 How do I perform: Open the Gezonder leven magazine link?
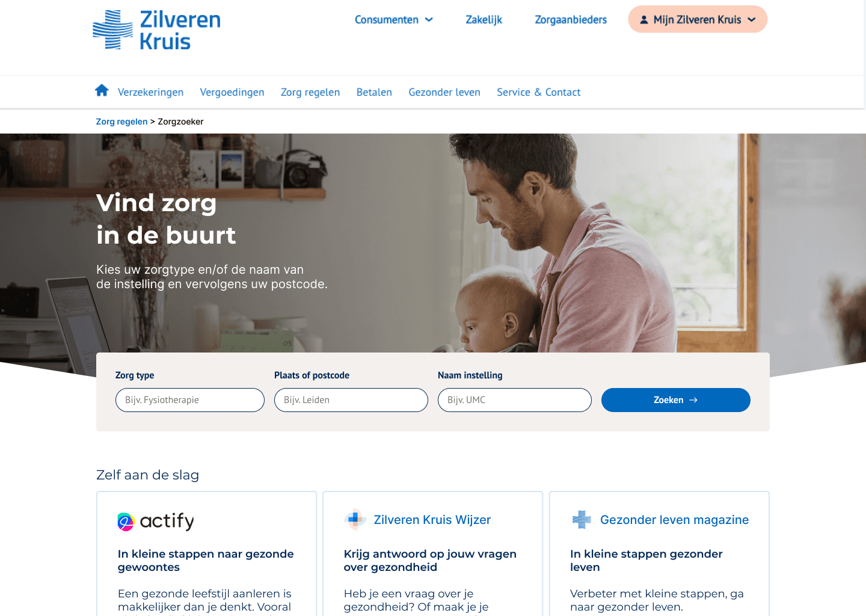point(674,520)
